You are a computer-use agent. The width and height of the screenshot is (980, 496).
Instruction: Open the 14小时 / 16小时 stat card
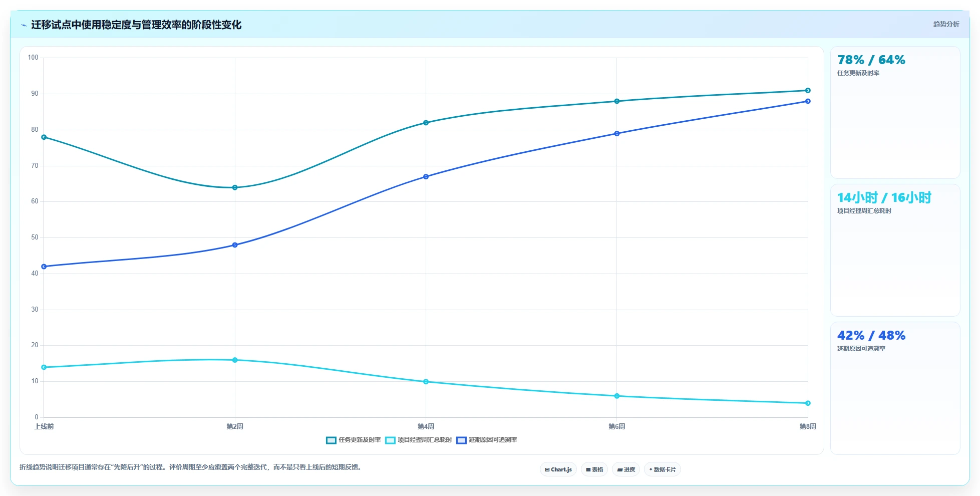click(895, 251)
